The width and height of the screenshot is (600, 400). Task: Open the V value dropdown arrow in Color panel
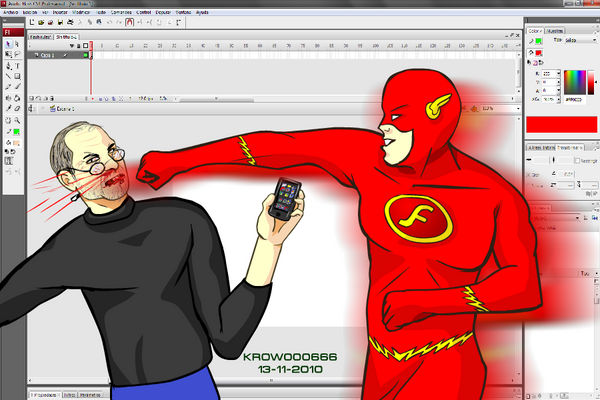559,82
